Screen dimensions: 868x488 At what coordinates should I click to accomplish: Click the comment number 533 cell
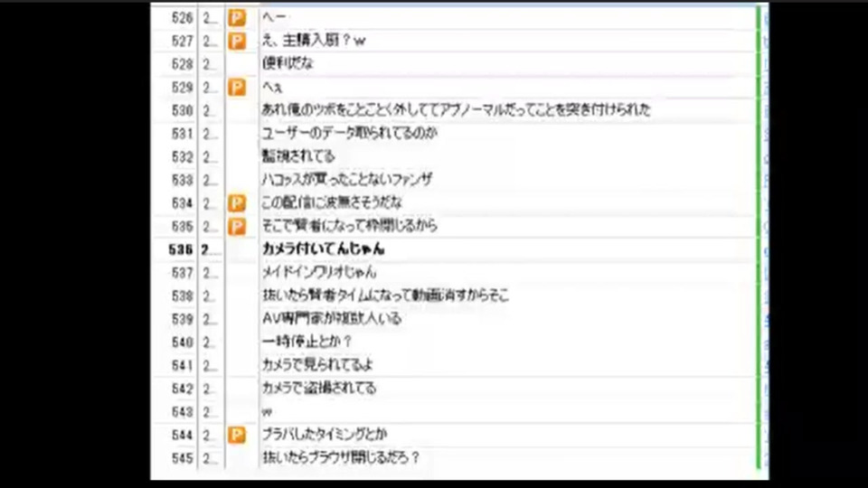(182, 181)
